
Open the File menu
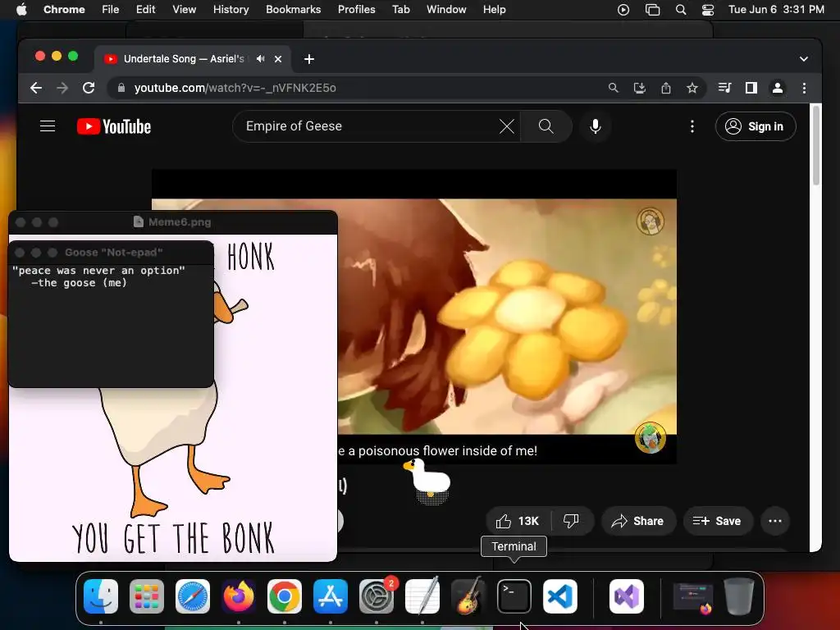tap(111, 10)
